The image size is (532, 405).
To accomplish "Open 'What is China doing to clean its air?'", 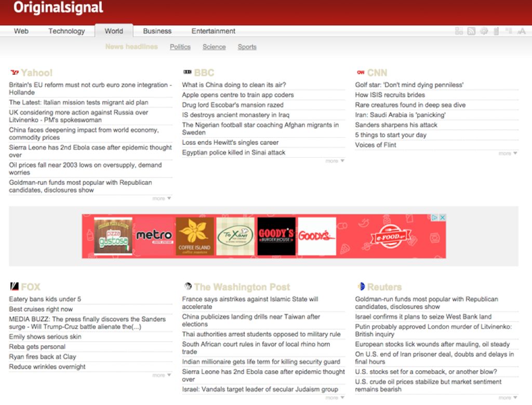I will (234, 85).
